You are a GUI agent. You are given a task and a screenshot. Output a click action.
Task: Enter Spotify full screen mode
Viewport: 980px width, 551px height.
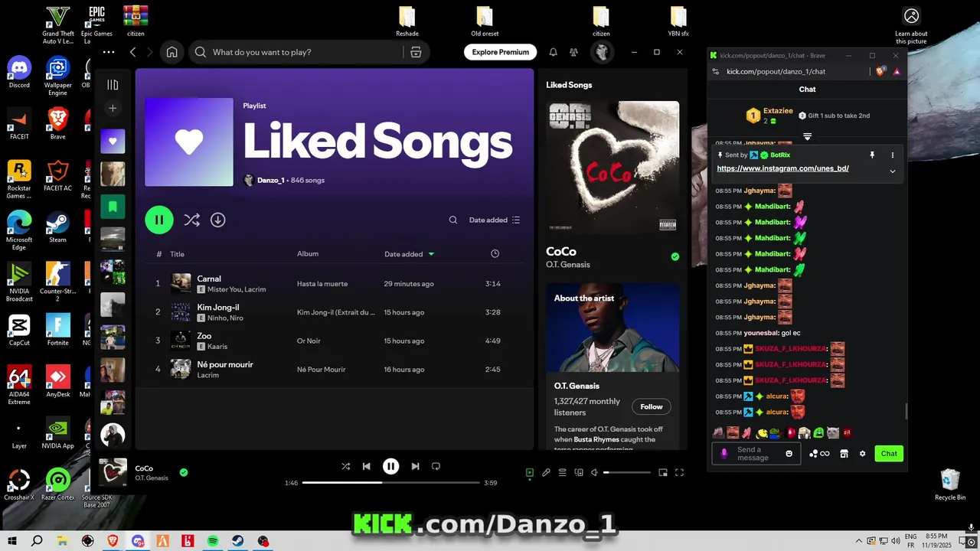[679, 473]
